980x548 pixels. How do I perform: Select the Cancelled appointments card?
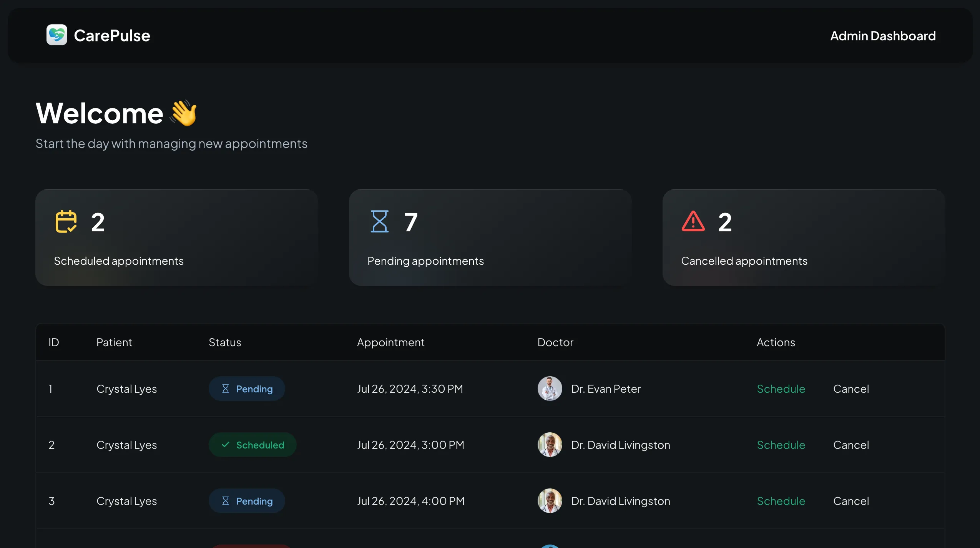point(804,237)
